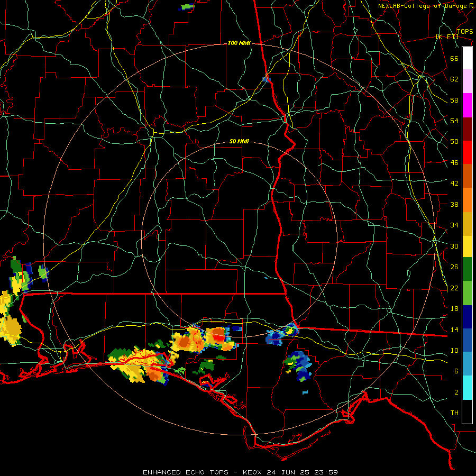Screen dimensions: 476x476
Task: Click the light pink legend swatch beside 62
Action: pyautogui.click(x=467, y=81)
